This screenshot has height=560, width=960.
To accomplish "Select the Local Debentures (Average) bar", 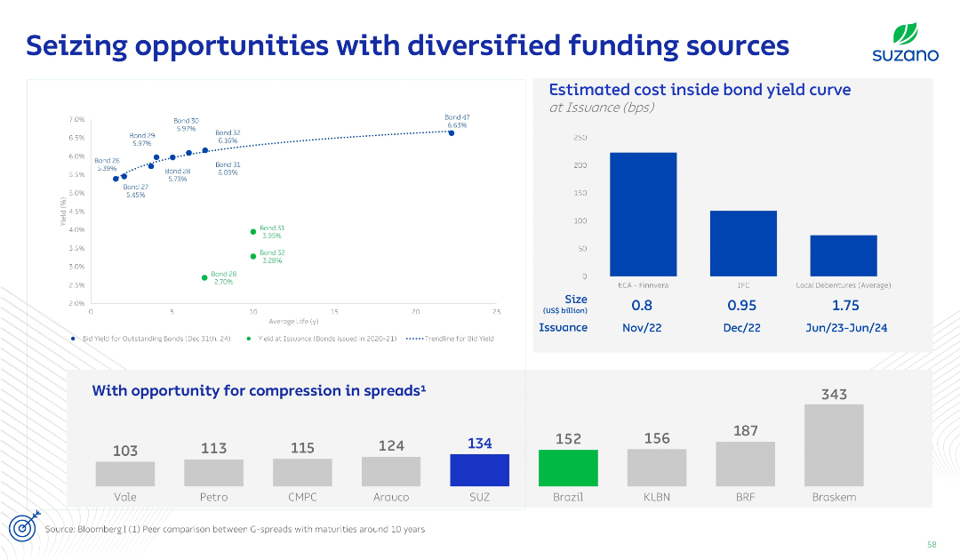I will click(843, 255).
